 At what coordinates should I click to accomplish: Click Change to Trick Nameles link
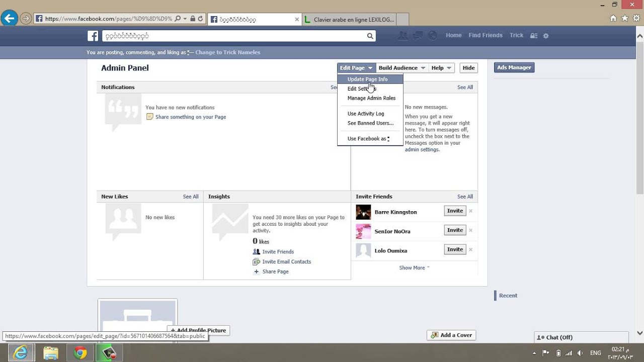(x=227, y=52)
